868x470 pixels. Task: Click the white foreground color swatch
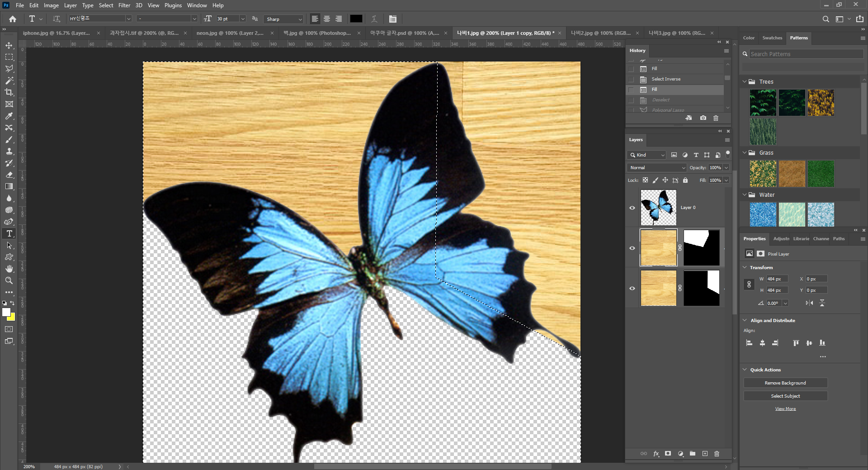tap(6, 312)
